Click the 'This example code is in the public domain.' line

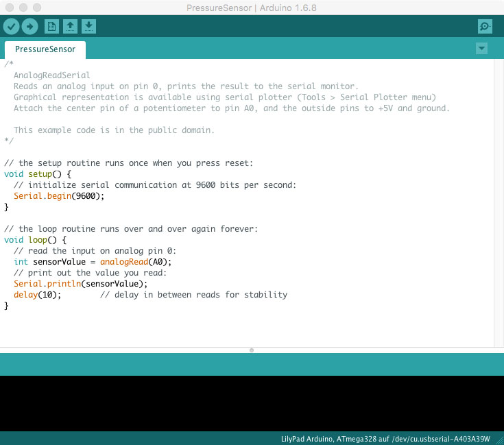pos(114,130)
